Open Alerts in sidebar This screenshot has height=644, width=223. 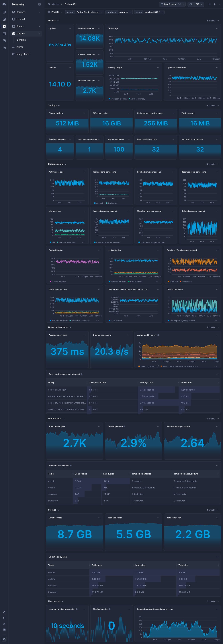pyautogui.click(x=26, y=47)
